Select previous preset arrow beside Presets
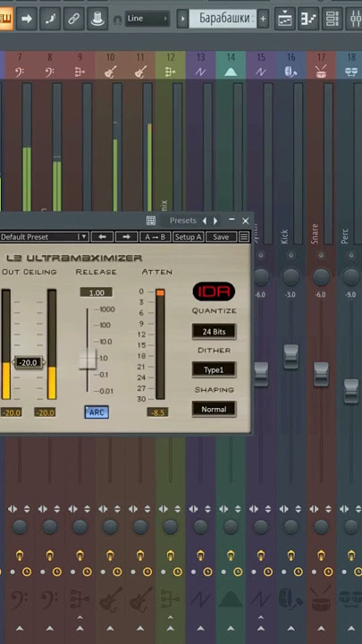Image resolution: width=362 pixels, height=644 pixels. (x=205, y=221)
